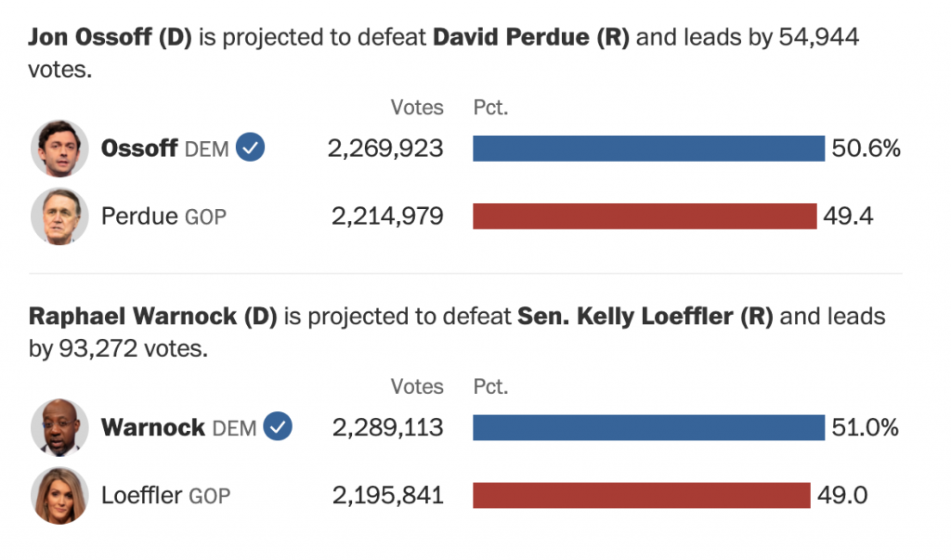Click Ossoff's candidate photo
The height and width of the screenshot is (560, 951).
tap(59, 149)
